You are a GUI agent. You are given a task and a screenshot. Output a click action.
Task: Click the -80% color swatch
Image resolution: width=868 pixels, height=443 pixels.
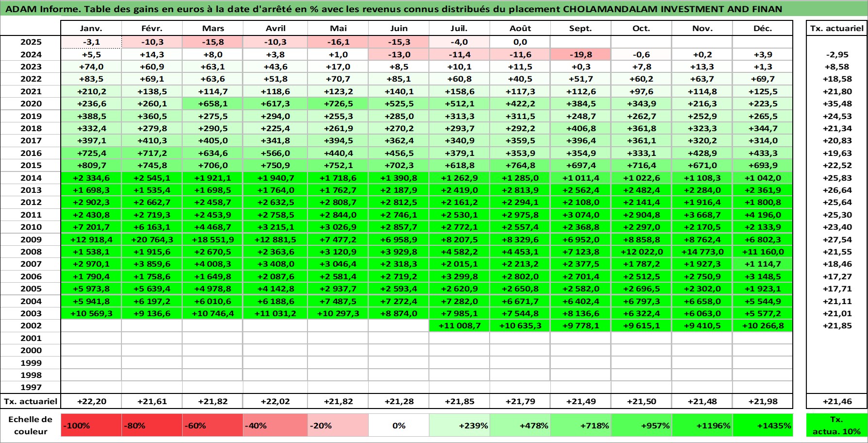click(152, 425)
